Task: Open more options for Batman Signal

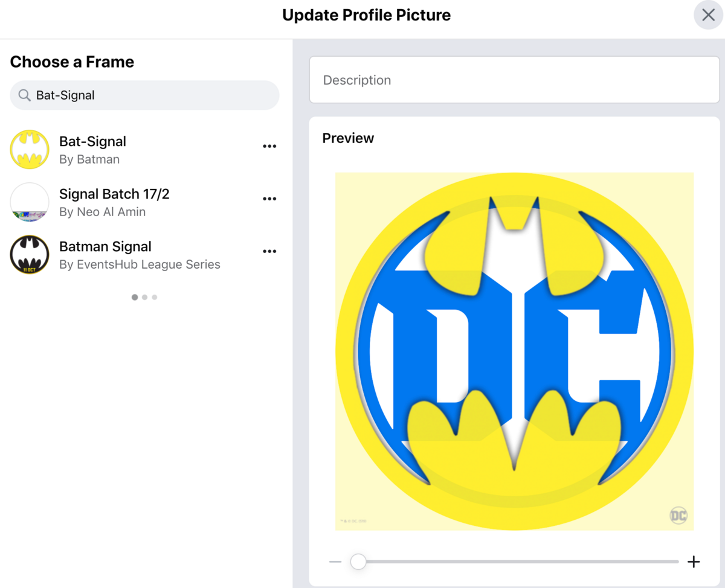Action: (269, 251)
